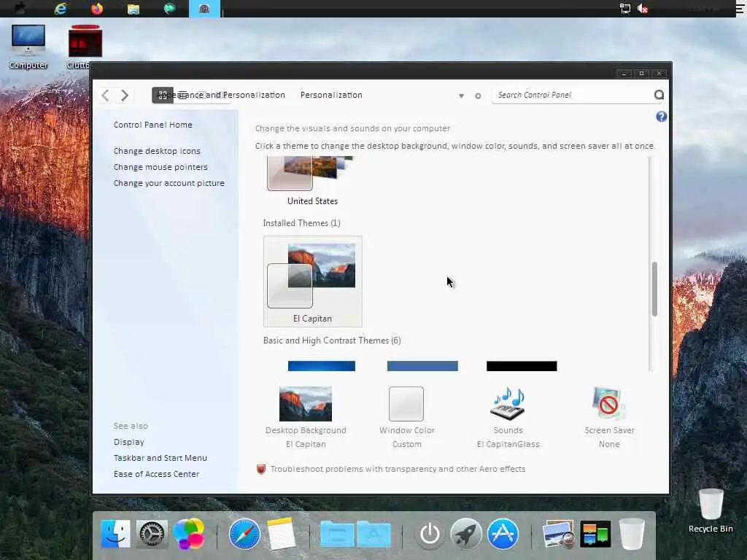Open the desktop folder in dock
This screenshot has height=560, width=747.
pyautogui.click(x=336, y=534)
